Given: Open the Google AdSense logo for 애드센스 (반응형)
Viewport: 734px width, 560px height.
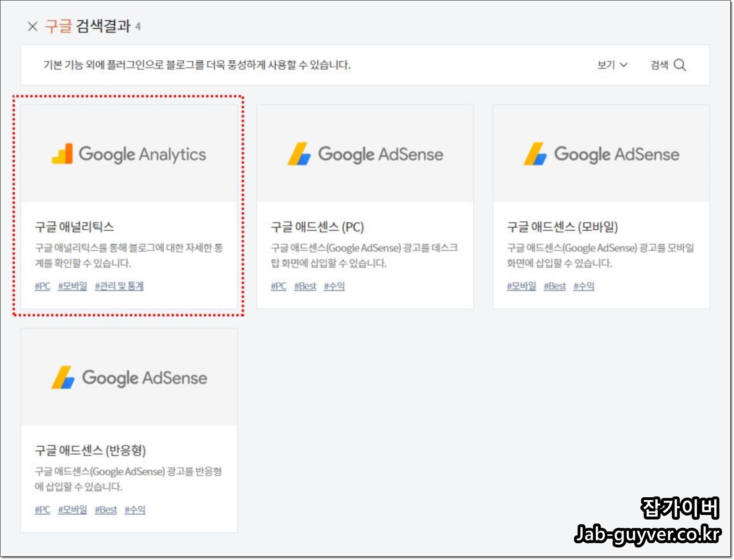Looking at the screenshot, I should click(129, 377).
